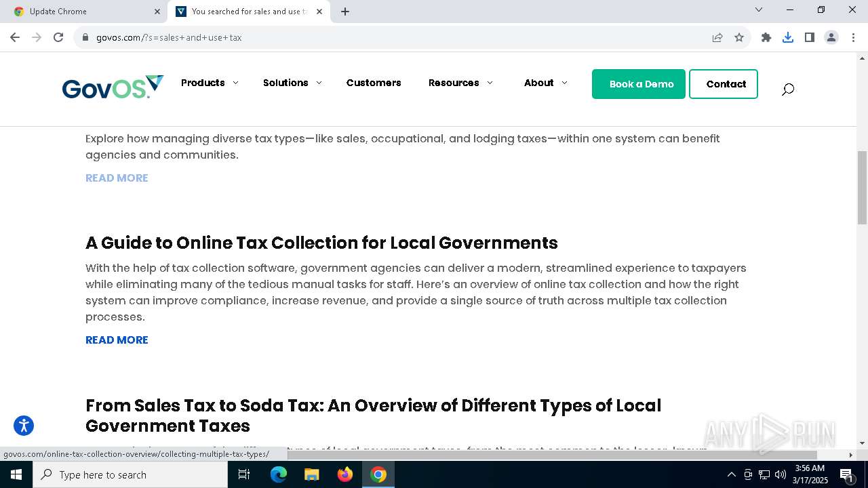Close the Update Chrome tab
Viewport: 868px width, 488px height.
coord(157,12)
